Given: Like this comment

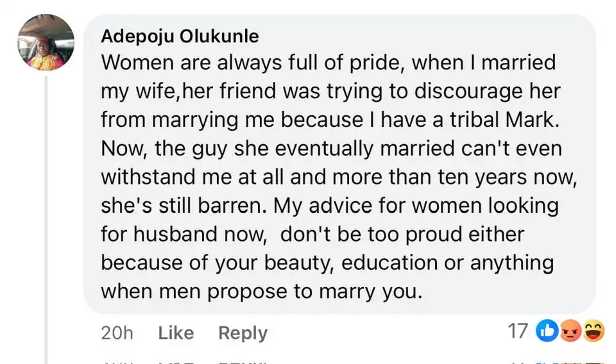Looking at the screenshot, I should (176, 333).
